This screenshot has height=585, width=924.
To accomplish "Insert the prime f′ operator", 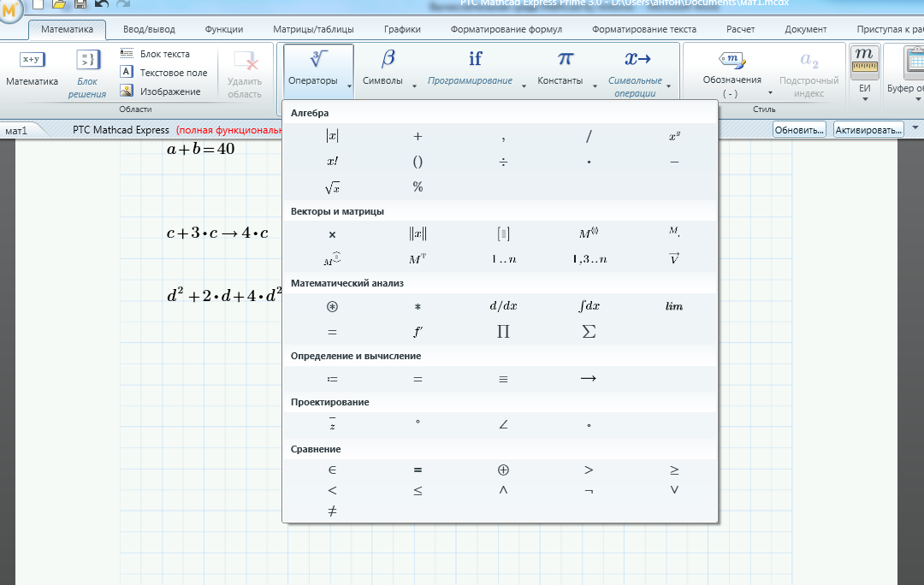I will (x=418, y=332).
